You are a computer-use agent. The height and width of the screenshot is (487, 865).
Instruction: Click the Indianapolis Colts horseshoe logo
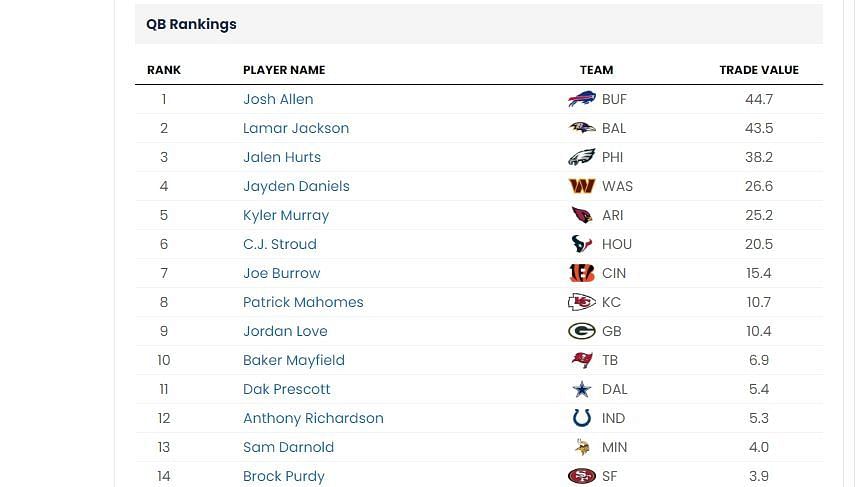(x=581, y=418)
